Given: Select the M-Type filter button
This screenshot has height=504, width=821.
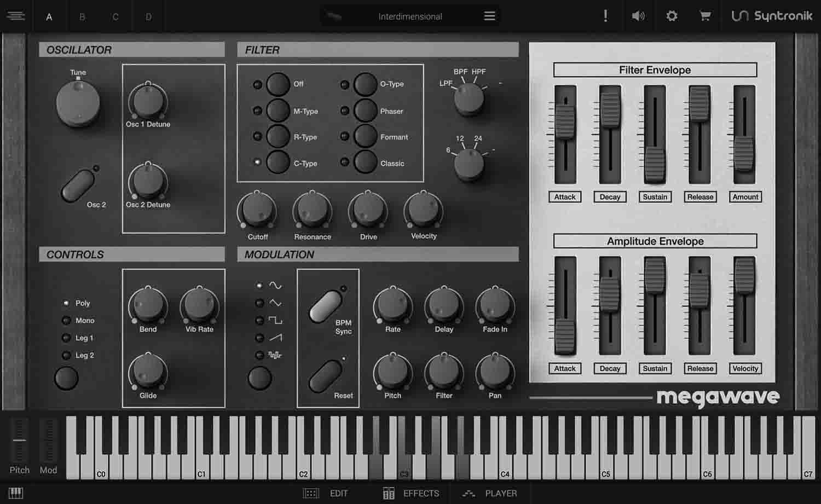Looking at the screenshot, I should point(278,111).
